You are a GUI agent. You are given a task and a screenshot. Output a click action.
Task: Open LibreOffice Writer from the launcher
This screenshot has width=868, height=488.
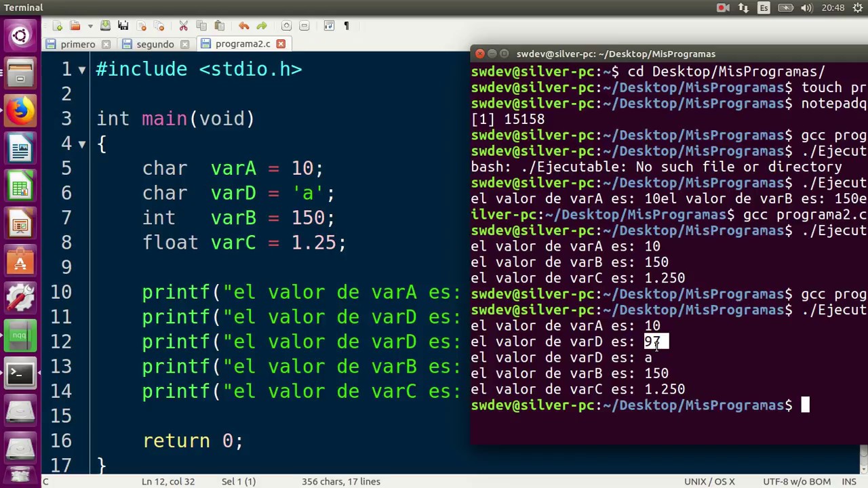[20, 148]
